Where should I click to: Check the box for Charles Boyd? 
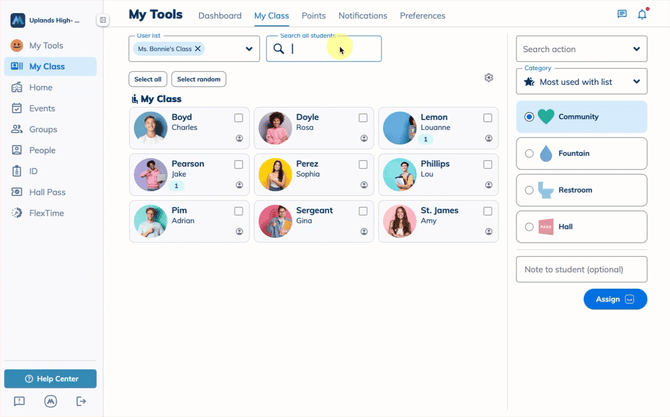(239, 118)
